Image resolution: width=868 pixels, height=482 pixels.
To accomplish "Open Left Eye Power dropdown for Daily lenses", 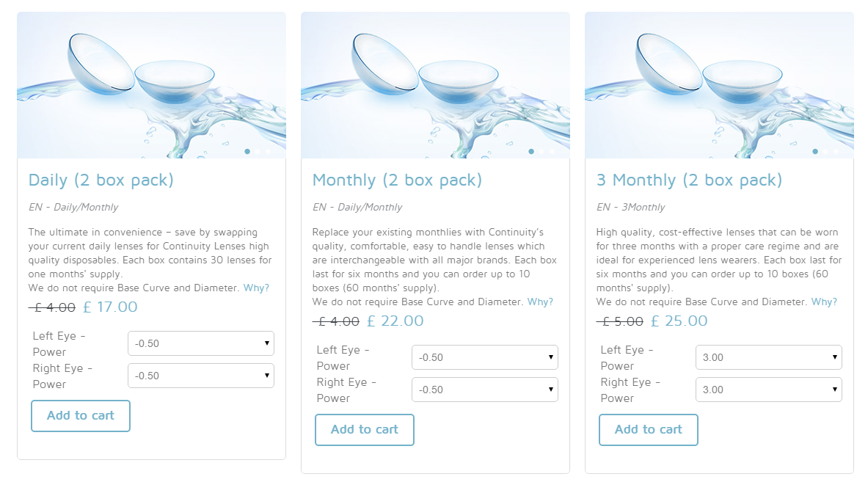I will tap(201, 343).
